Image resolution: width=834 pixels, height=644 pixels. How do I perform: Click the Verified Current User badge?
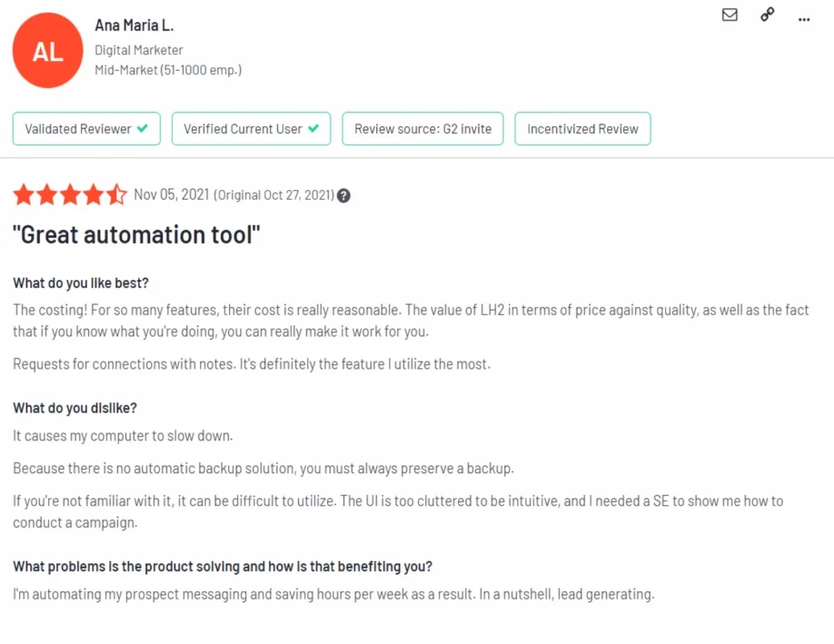point(251,129)
